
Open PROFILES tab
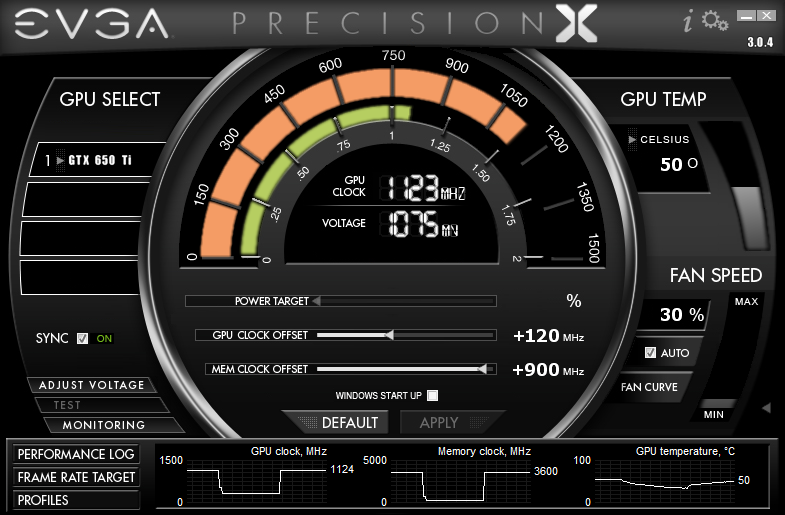point(76,500)
